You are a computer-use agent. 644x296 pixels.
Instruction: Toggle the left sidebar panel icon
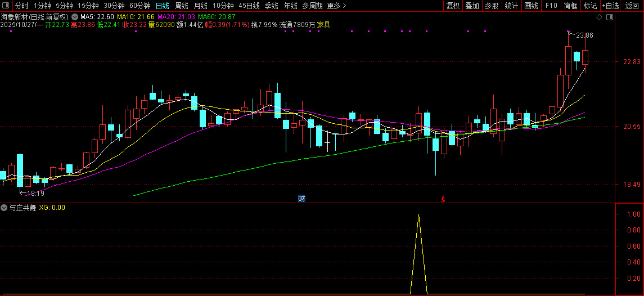tap(6, 6)
